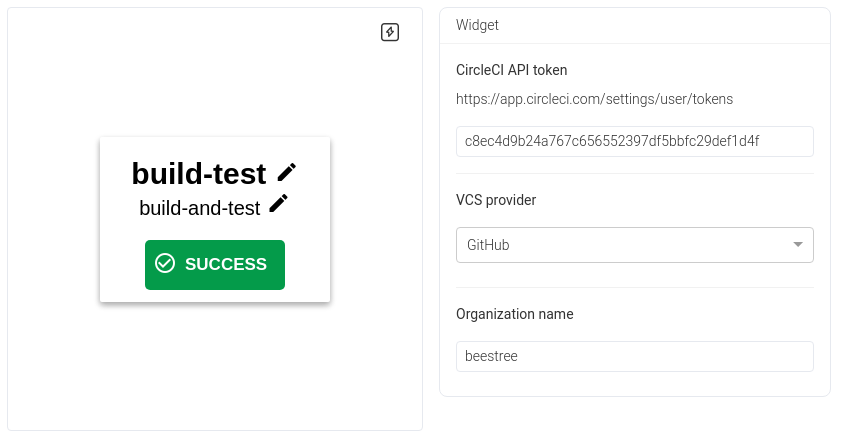Focus the CircleCI API token input field
The width and height of the screenshot is (841, 442).
coord(634,141)
